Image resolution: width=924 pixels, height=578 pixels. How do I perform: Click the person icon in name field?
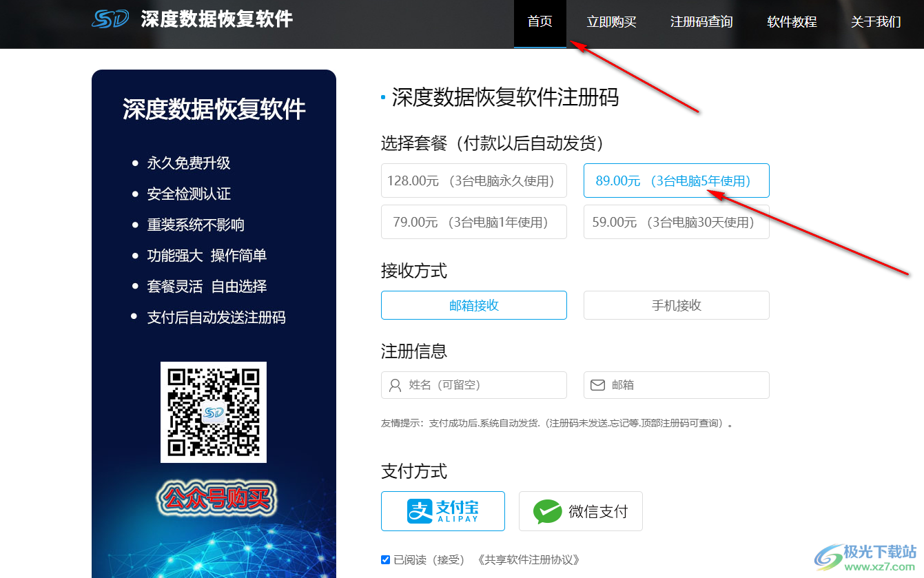coord(396,385)
